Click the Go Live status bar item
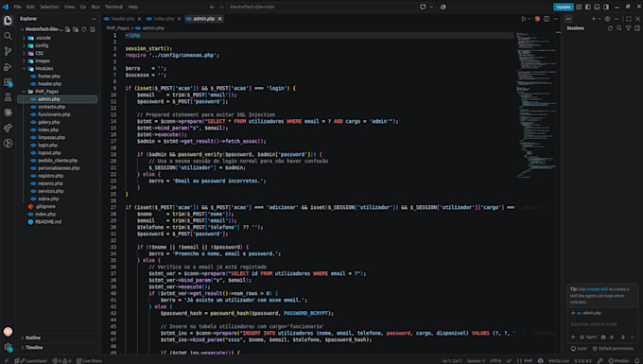 (x=559, y=361)
